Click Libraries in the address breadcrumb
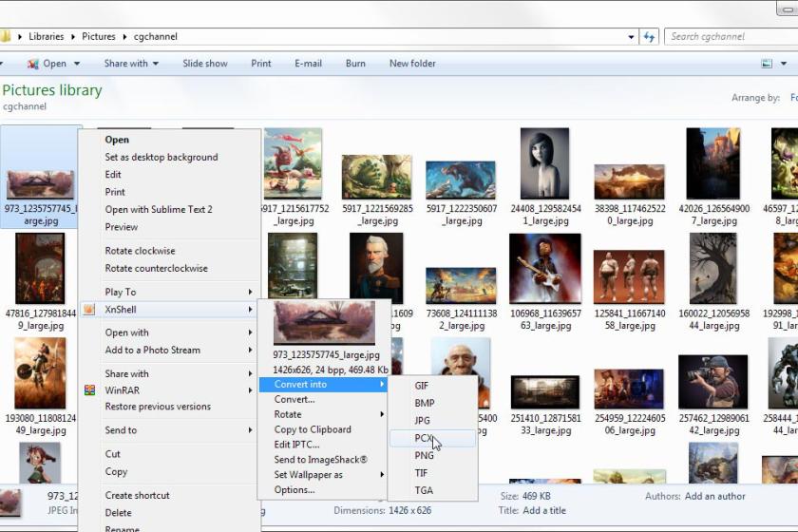Viewport: 798px width, 532px height. click(47, 37)
